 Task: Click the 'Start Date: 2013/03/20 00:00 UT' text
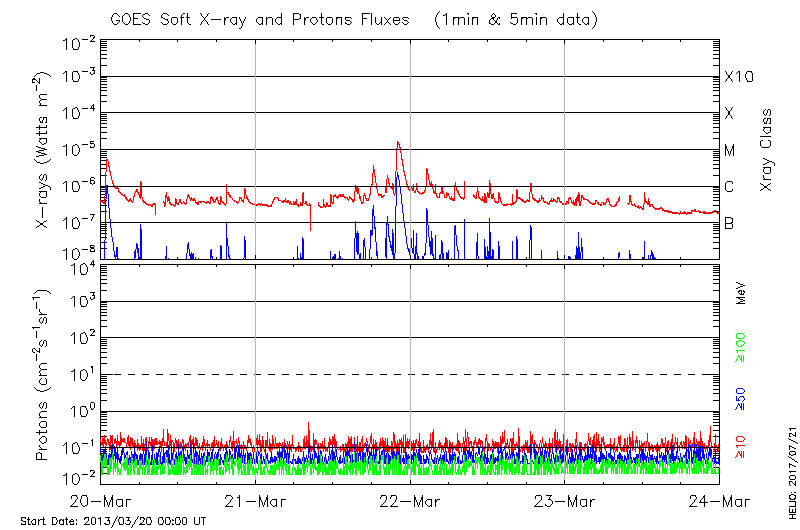[112, 521]
